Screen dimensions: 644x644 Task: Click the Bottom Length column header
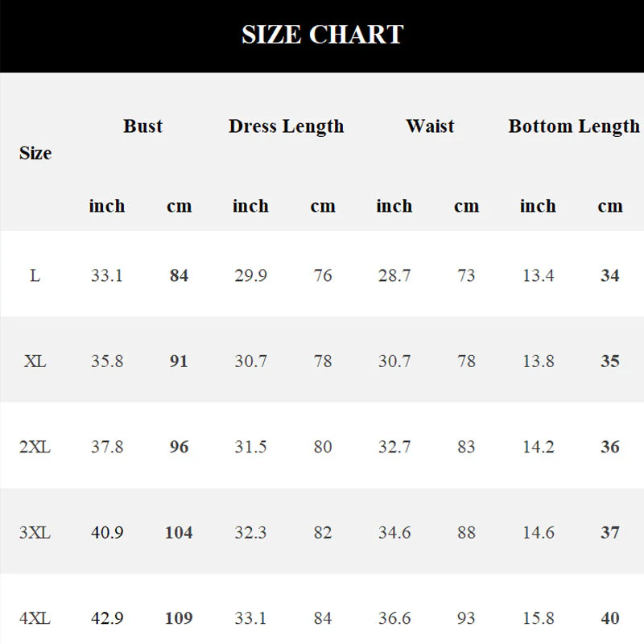pos(574,126)
